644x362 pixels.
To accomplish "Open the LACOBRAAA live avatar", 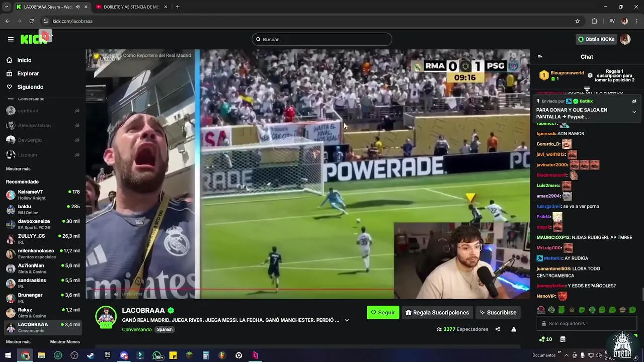I will [106, 317].
